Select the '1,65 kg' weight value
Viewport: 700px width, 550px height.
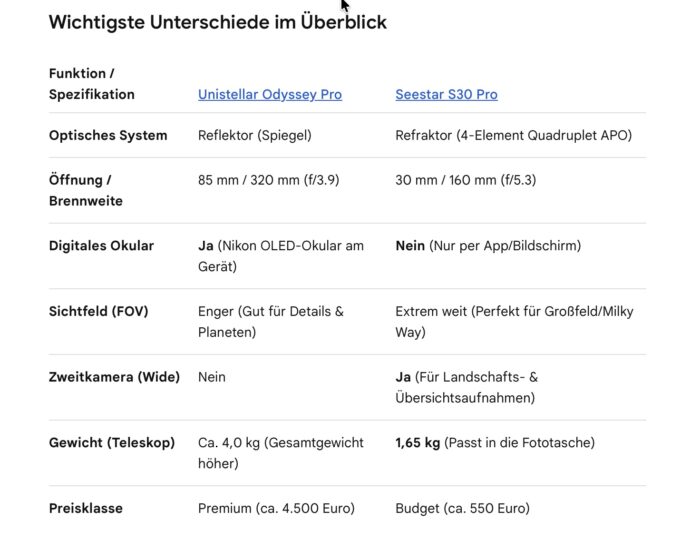point(418,442)
